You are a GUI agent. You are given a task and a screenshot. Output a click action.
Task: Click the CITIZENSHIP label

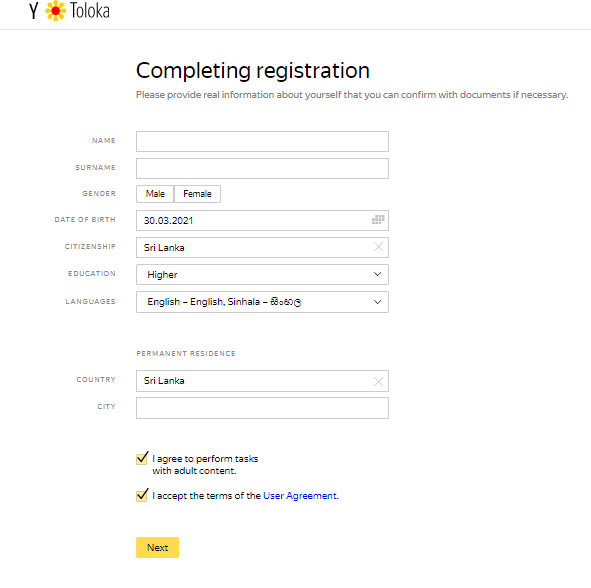coord(90,247)
